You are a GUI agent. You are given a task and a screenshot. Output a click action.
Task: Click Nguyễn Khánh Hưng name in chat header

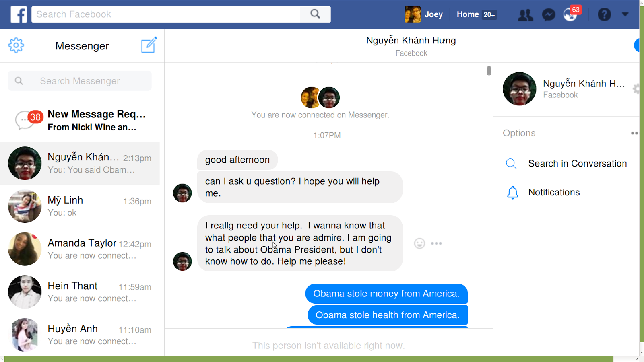click(411, 41)
